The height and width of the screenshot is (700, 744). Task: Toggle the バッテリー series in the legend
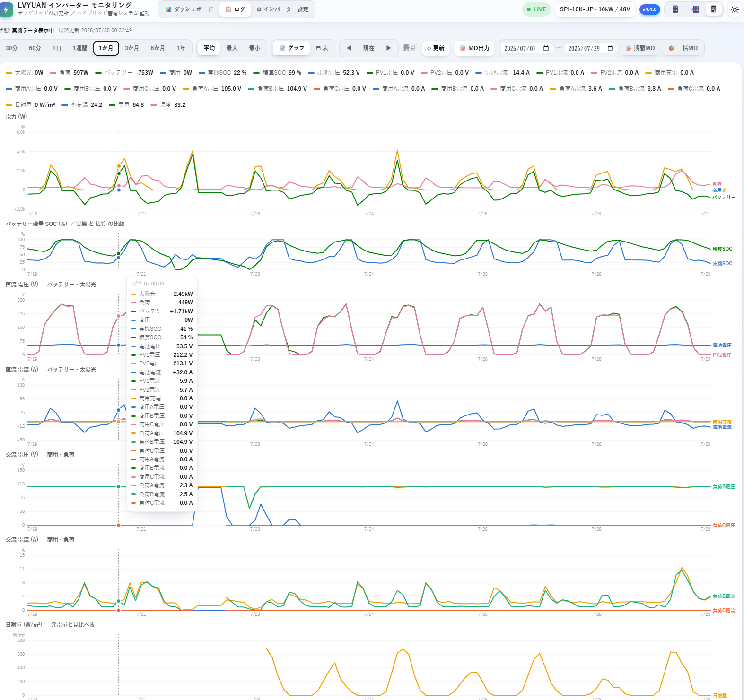(x=124, y=73)
